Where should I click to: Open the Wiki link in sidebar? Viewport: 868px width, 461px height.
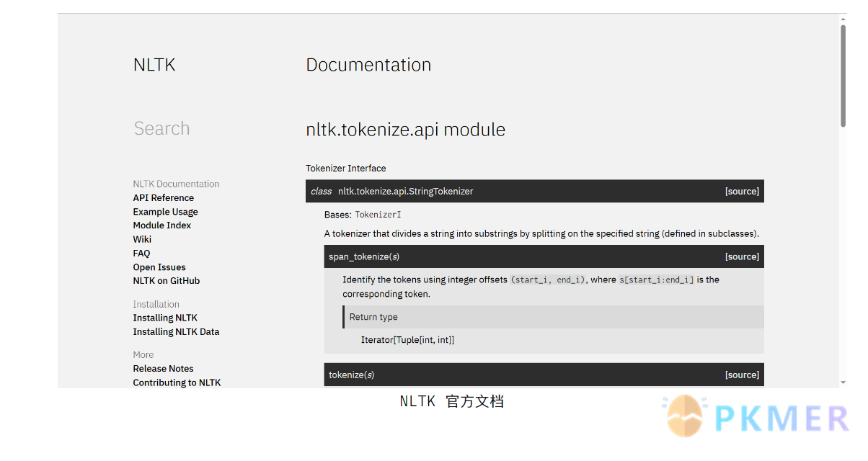142,239
